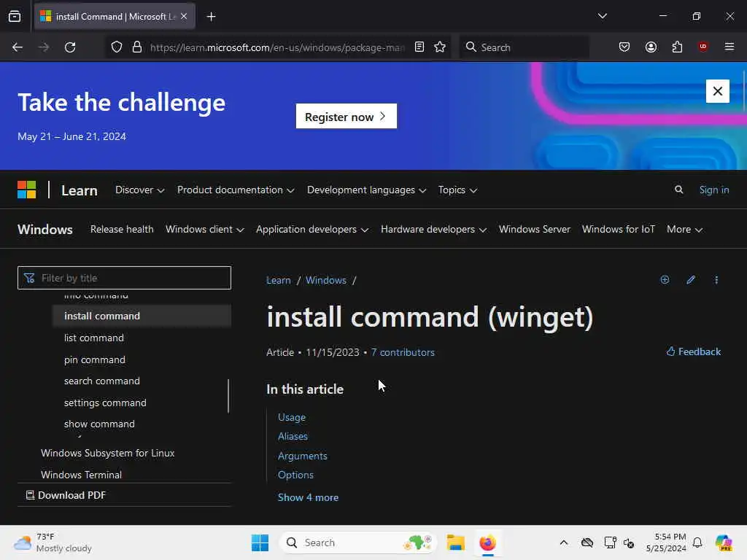Toggle reader view icon in address bar
Image resolution: width=747 pixels, height=560 pixels.
419,47
